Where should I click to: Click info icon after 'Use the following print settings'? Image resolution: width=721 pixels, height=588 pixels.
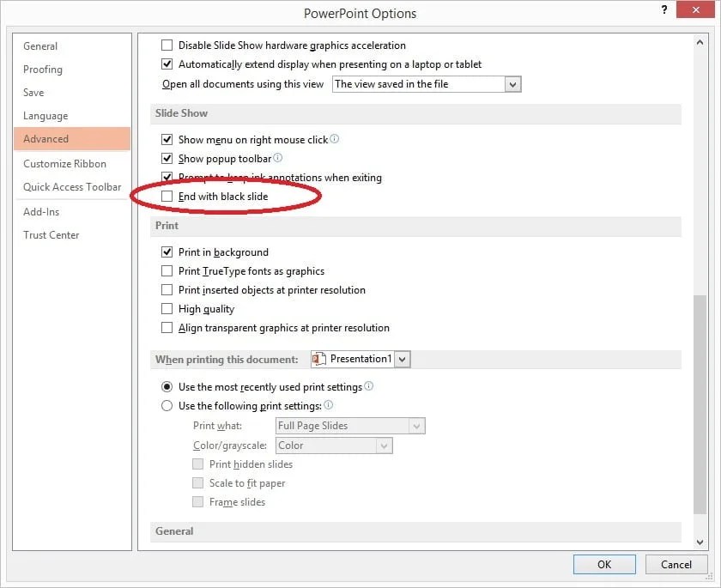pos(328,405)
